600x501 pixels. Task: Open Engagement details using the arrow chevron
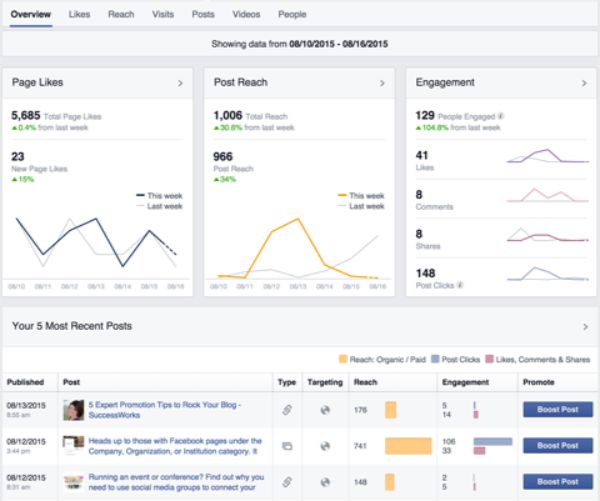coord(585,83)
